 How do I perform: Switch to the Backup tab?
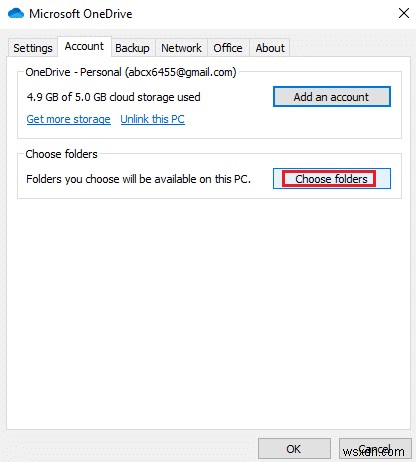(132, 48)
